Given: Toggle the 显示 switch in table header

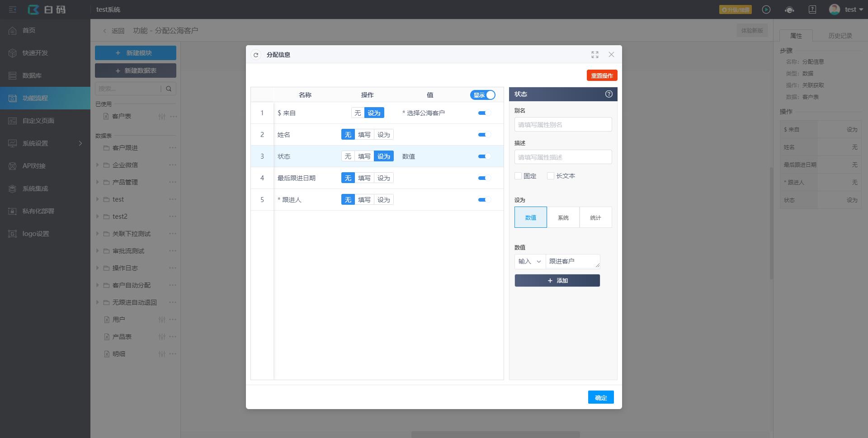Looking at the screenshot, I should point(483,95).
